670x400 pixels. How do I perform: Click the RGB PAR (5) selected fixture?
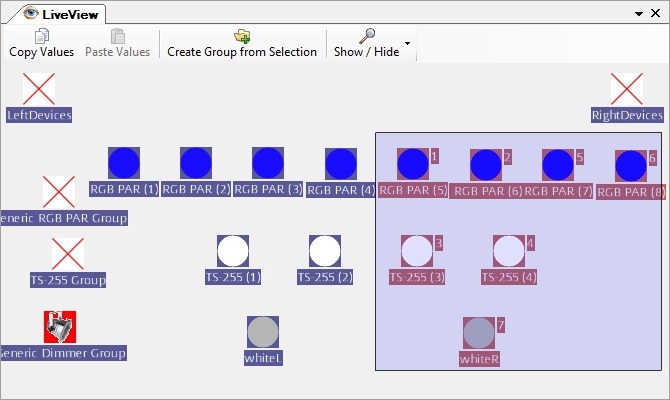coord(412,164)
